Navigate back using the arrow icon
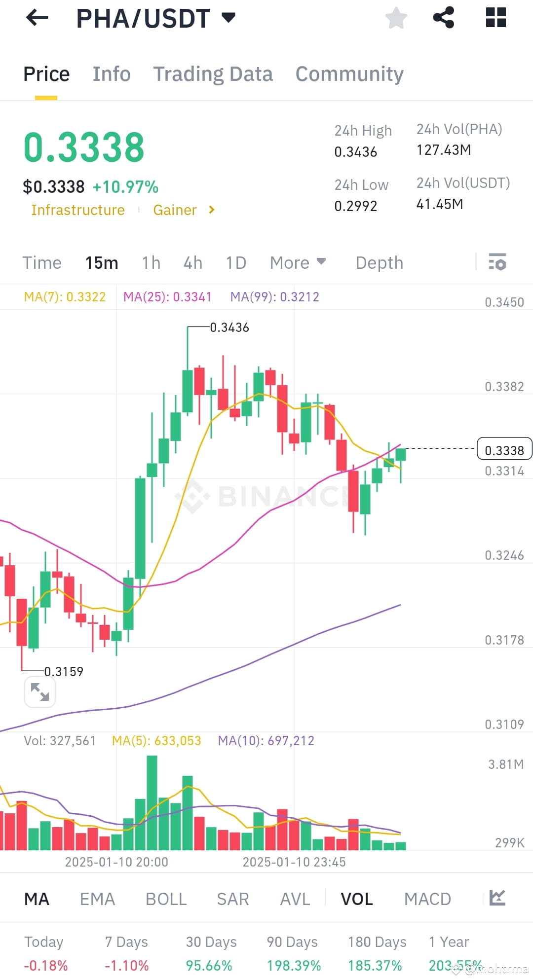The width and height of the screenshot is (533, 980). coord(37,18)
